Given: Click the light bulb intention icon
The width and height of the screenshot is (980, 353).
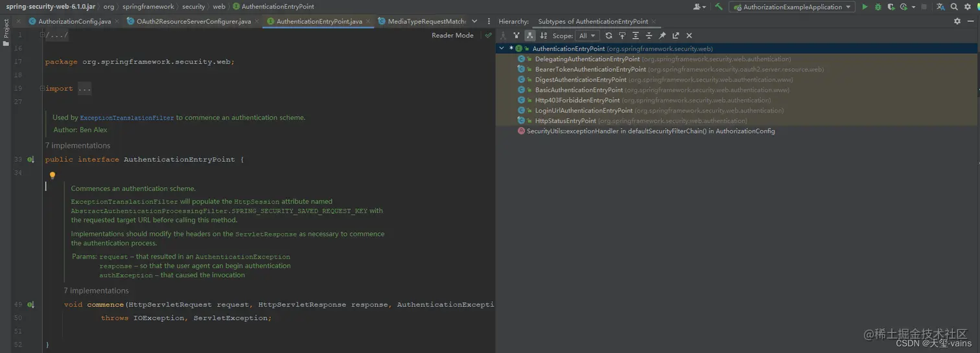Looking at the screenshot, I should click(52, 176).
